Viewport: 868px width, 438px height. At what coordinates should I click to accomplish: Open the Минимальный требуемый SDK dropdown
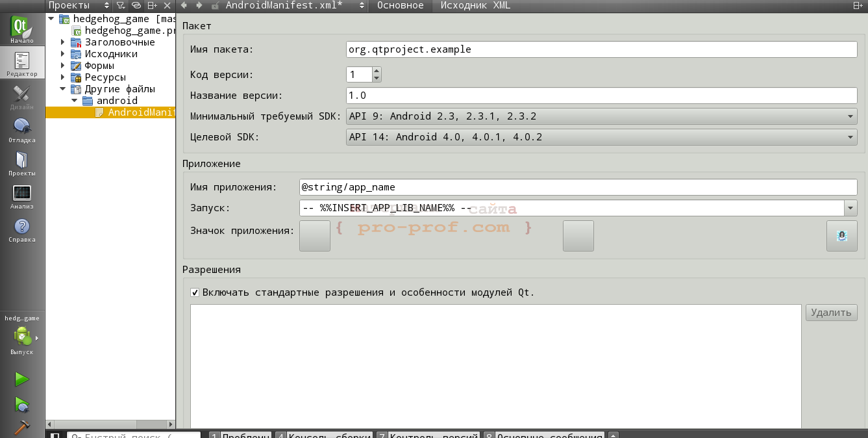(602, 117)
